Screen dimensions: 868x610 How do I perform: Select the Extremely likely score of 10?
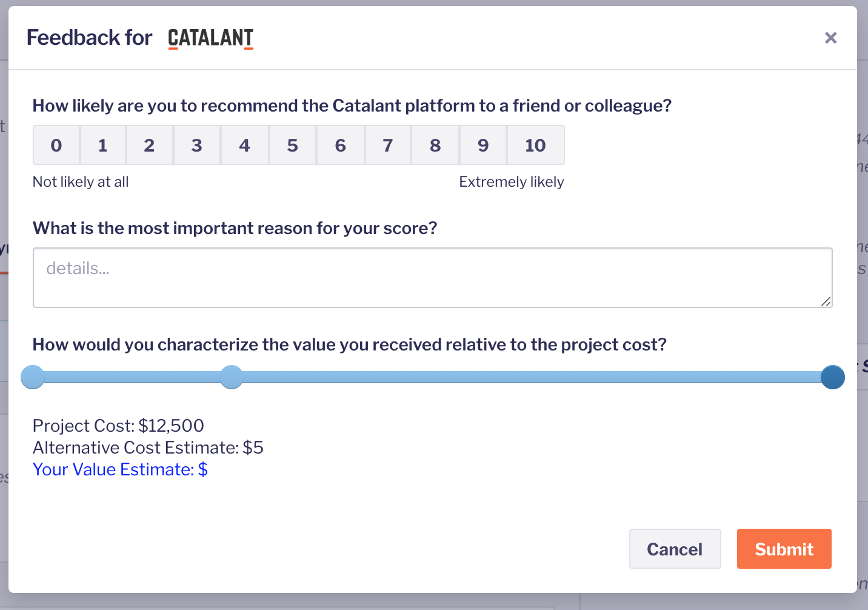click(x=536, y=145)
